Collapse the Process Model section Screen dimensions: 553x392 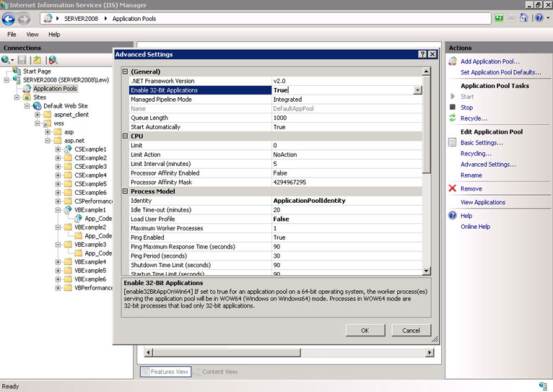click(125, 191)
